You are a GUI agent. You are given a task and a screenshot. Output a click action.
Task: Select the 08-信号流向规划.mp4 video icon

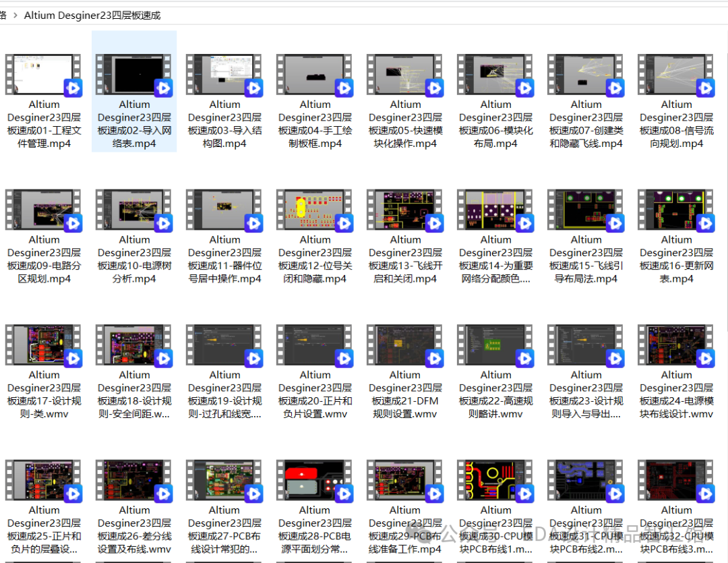click(676, 74)
